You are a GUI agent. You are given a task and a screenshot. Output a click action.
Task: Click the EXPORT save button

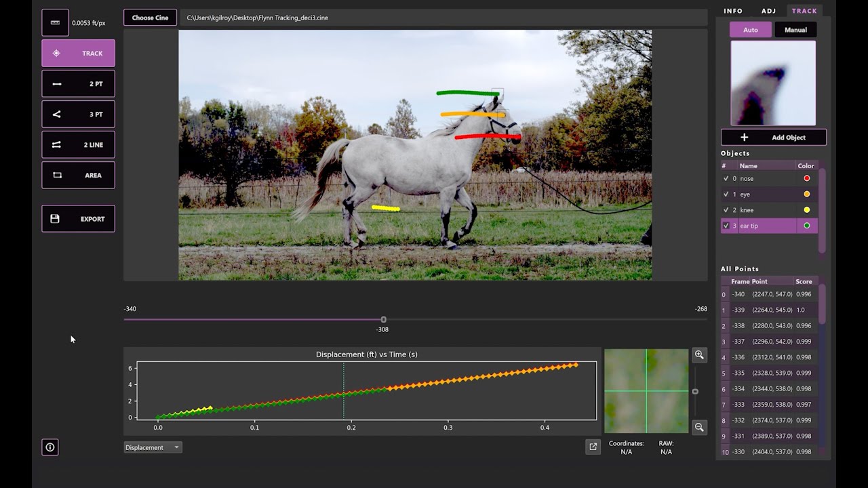[x=78, y=218]
